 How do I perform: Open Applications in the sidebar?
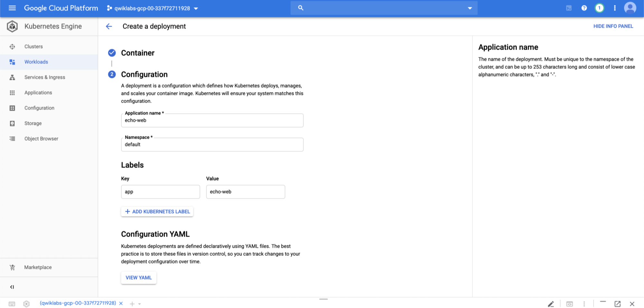38,93
